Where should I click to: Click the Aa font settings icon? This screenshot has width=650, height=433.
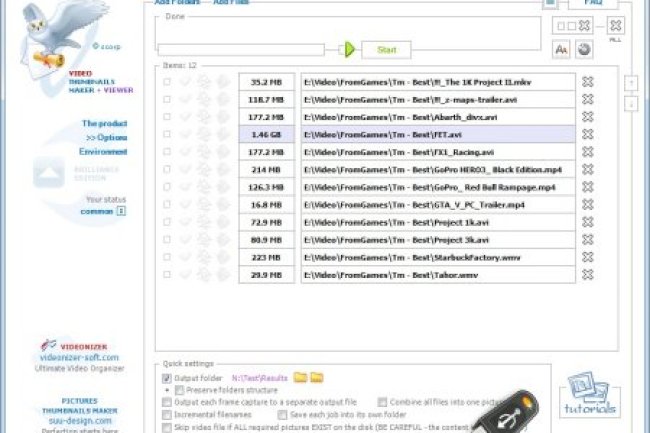pyautogui.click(x=561, y=48)
